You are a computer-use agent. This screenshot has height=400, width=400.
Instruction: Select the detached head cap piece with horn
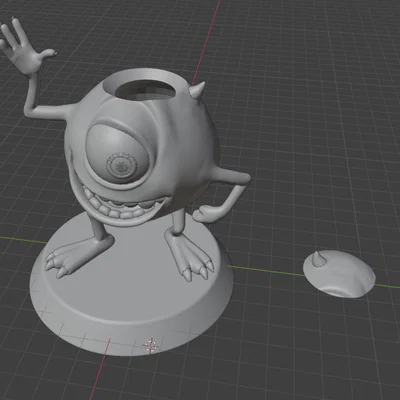(x=339, y=274)
